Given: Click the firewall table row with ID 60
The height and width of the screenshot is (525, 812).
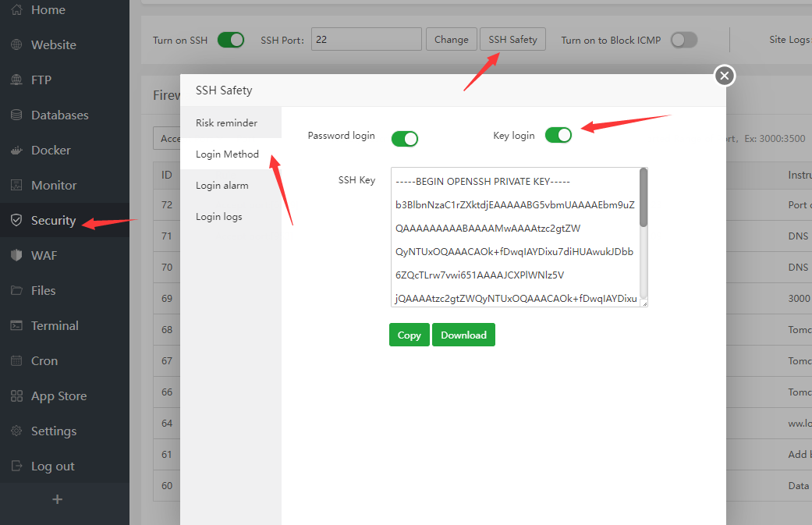Looking at the screenshot, I should (x=167, y=486).
